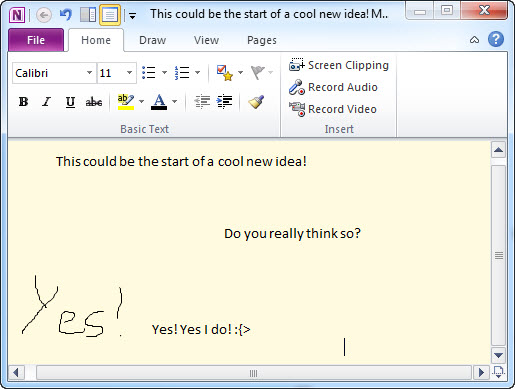Click the horizontal scrollbar thumb
This screenshot has height=389, width=515.
(x=253, y=373)
